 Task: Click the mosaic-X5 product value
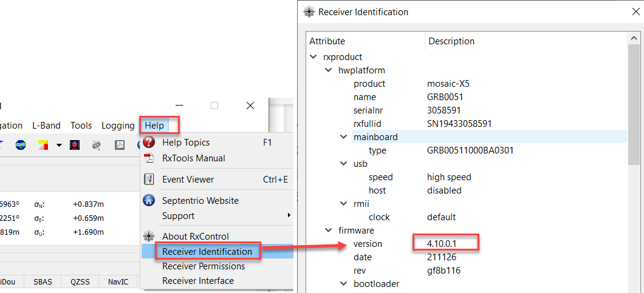click(448, 84)
